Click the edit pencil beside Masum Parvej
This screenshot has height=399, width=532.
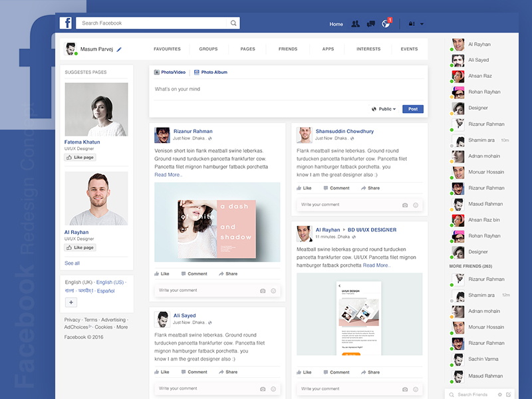[x=119, y=49]
